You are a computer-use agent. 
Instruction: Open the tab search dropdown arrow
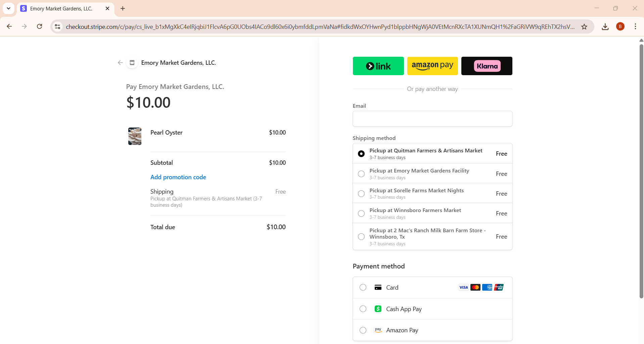click(x=9, y=8)
